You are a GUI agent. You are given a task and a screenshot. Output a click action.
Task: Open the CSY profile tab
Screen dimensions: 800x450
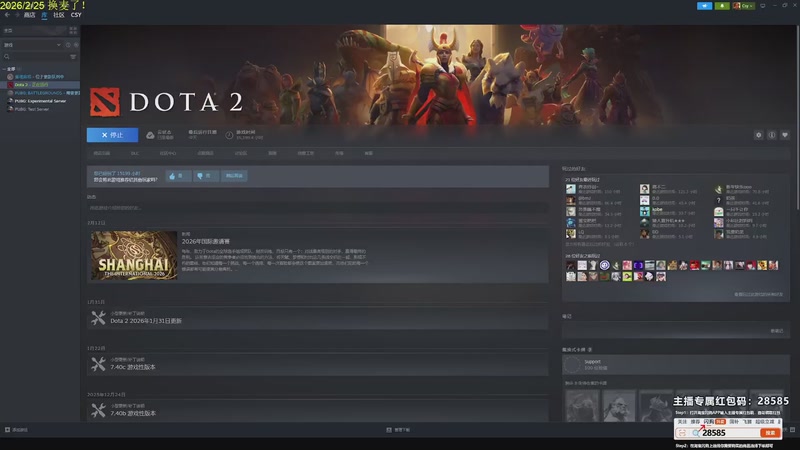pyautogui.click(x=76, y=15)
